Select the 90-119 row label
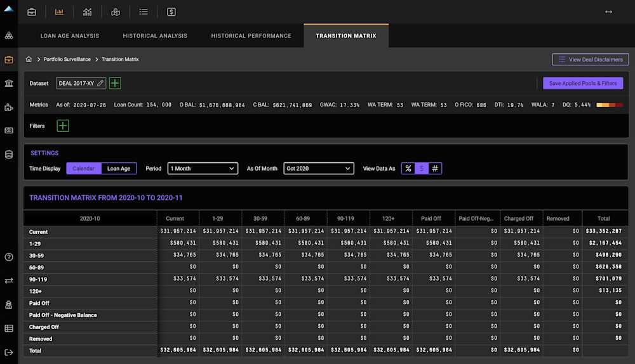Image resolution: width=635 pixels, height=364 pixels. click(x=38, y=280)
